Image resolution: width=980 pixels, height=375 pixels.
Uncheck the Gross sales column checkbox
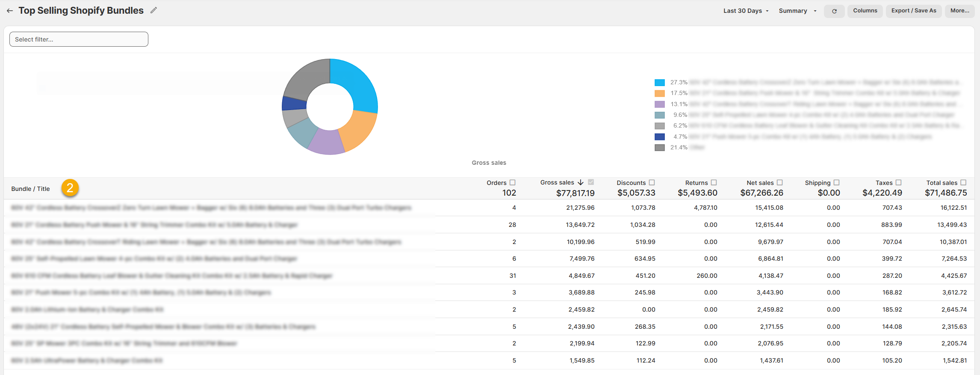[x=591, y=182]
